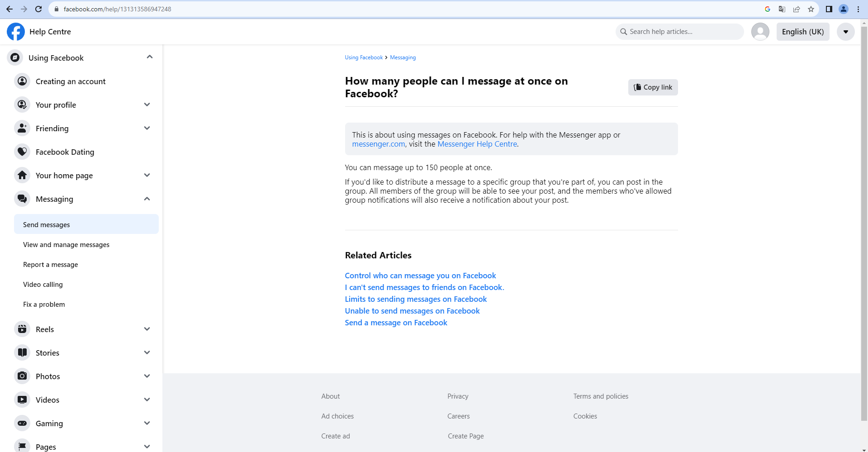This screenshot has width=868, height=452.
Task: Click the Pages flag icon
Action: [22, 446]
